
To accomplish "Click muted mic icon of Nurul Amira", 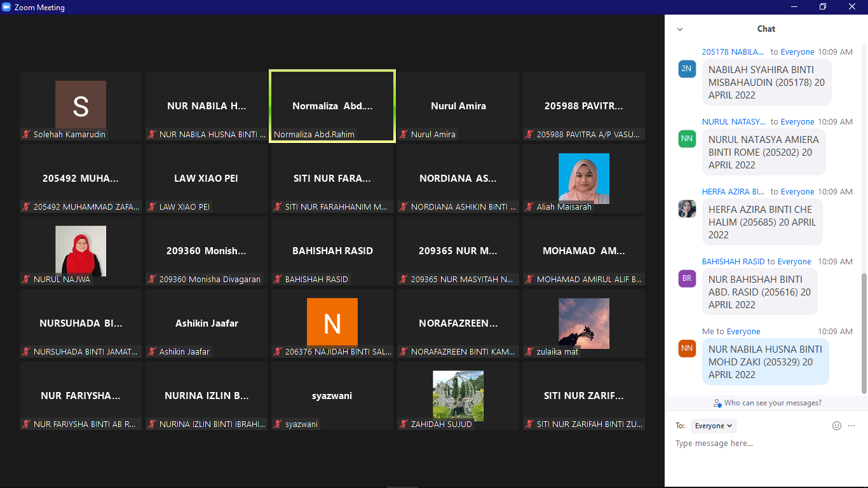I will (x=404, y=135).
